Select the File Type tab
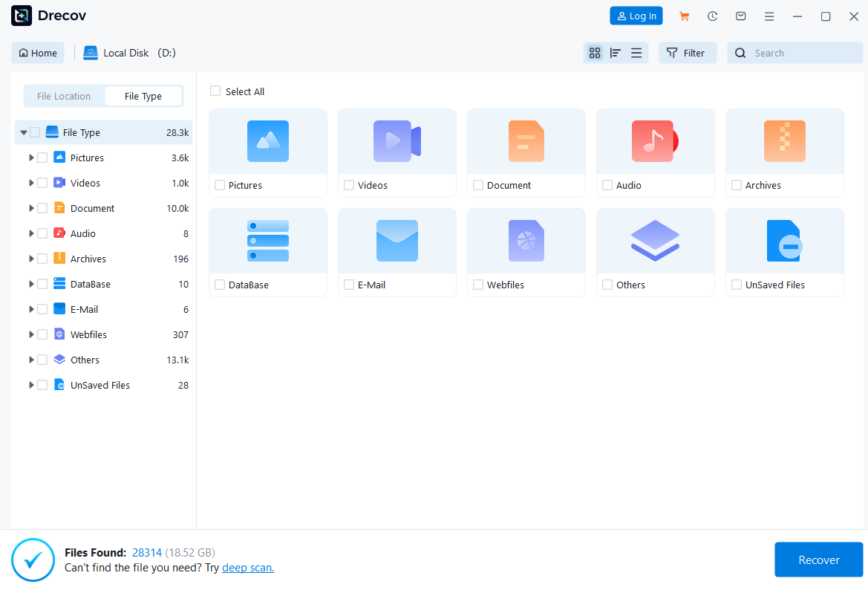Screen dimensions: 868x590 (143, 97)
